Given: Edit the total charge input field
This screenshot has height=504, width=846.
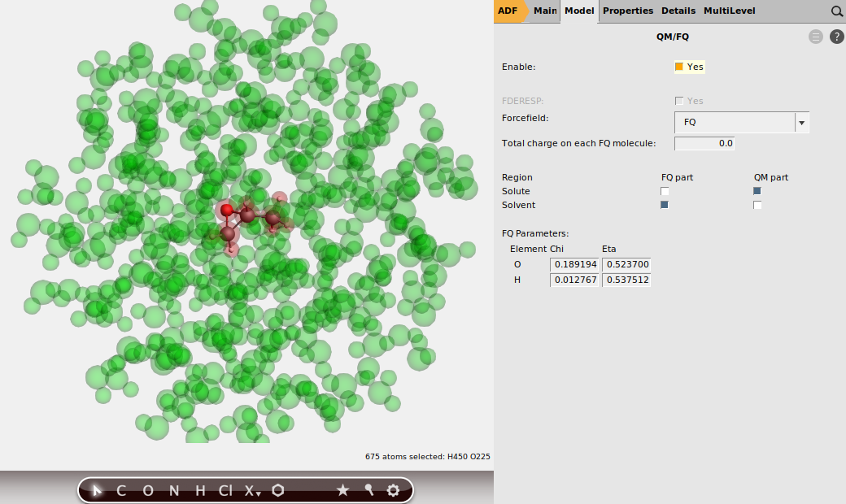Looking at the screenshot, I should coord(704,143).
